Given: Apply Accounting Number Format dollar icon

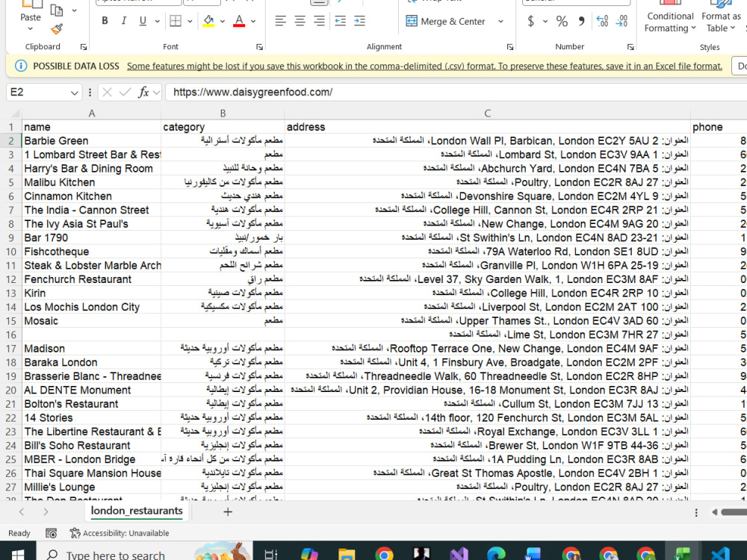Looking at the screenshot, I should pyautogui.click(x=530, y=21).
